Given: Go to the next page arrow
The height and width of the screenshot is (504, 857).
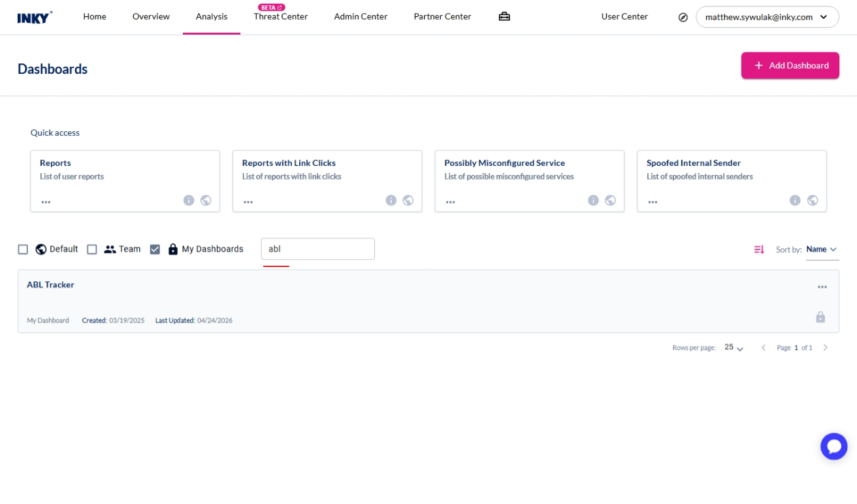Looking at the screenshot, I should tap(826, 348).
